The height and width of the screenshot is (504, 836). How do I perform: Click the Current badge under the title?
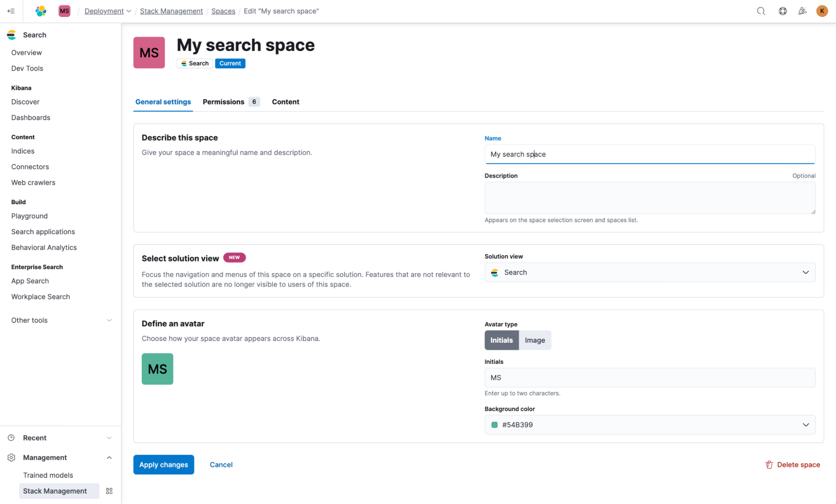pos(230,64)
